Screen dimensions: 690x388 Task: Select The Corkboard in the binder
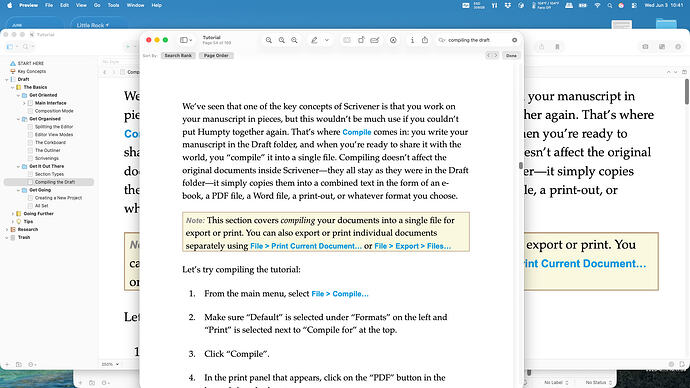pyautogui.click(x=50, y=143)
